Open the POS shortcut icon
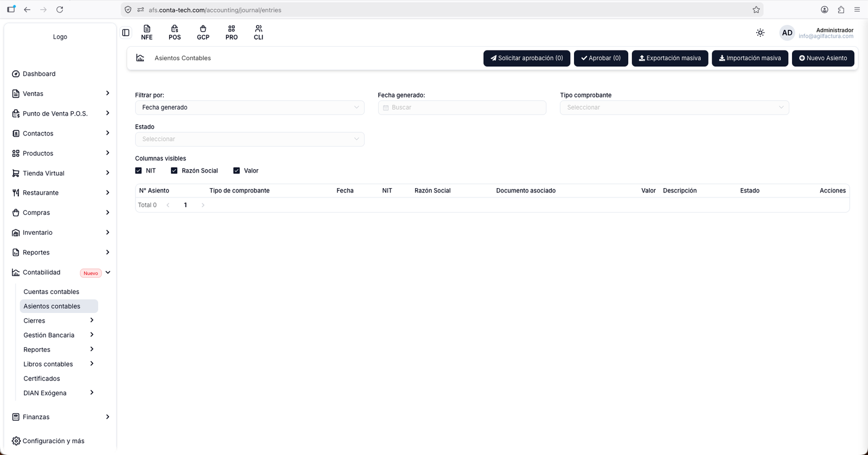The image size is (868, 455). (175, 33)
